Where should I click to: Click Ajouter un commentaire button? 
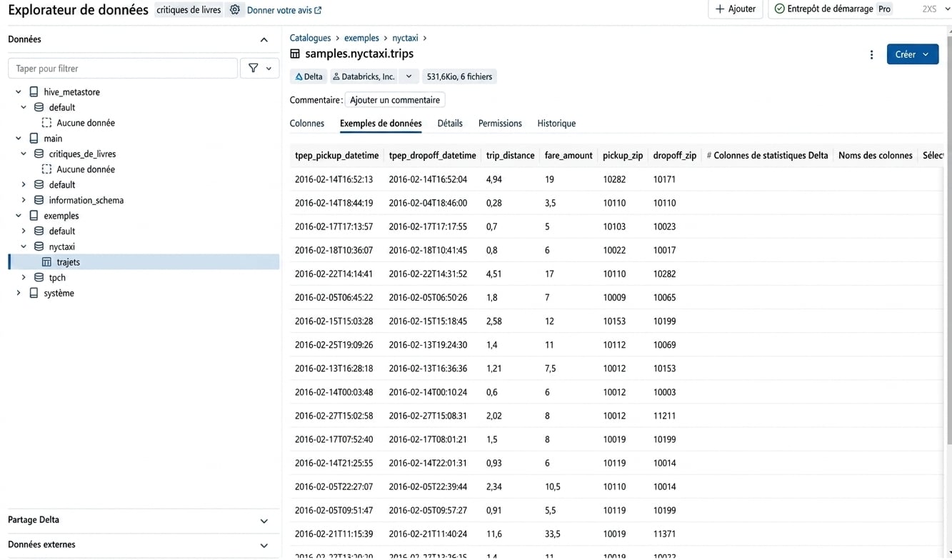click(395, 101)
